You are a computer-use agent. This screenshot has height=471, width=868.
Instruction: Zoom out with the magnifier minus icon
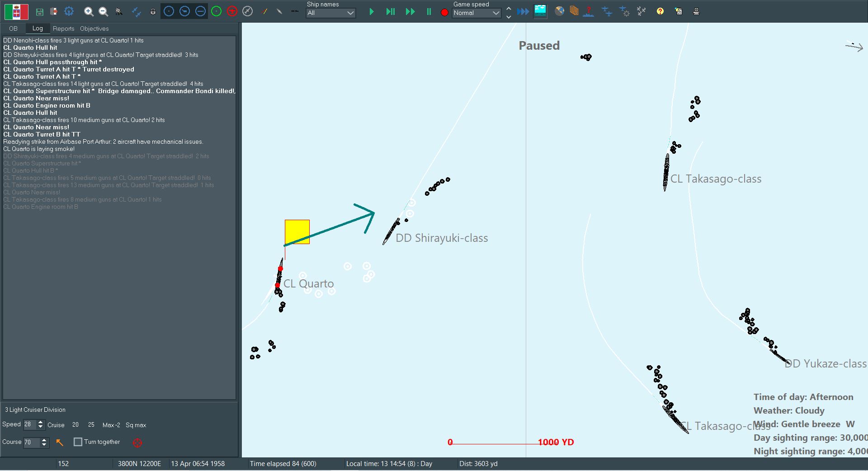(x=104, y=12)
